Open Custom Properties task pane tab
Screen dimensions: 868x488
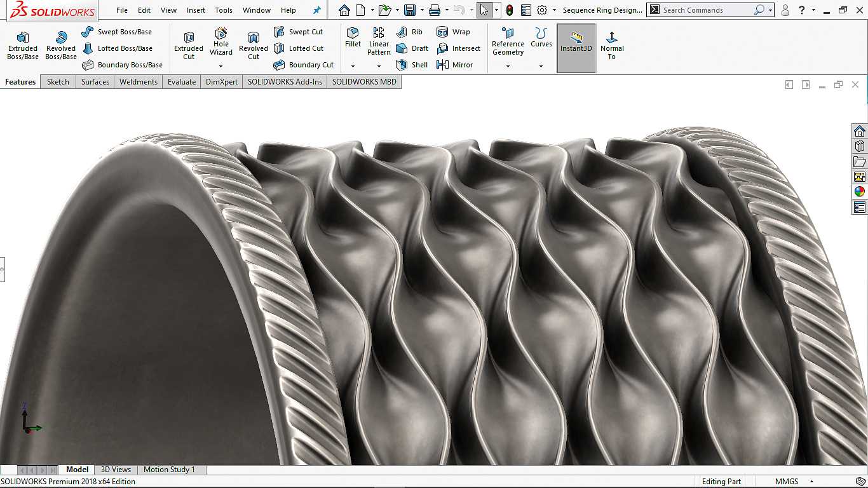pyautogui.click(x=860, y=207)
